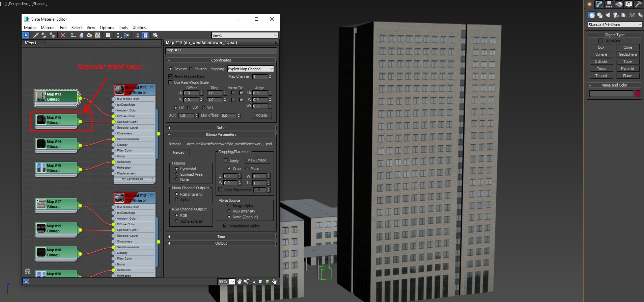Open the Hierarchy command panel tab

coord(609,4)
